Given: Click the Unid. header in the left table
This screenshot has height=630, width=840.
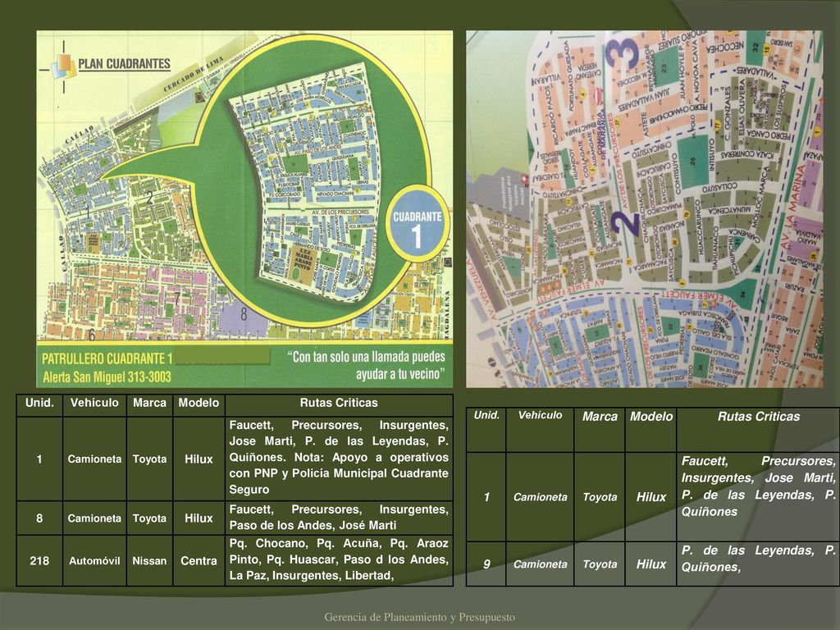Looking at the screenshot, I should coord(39,403).
